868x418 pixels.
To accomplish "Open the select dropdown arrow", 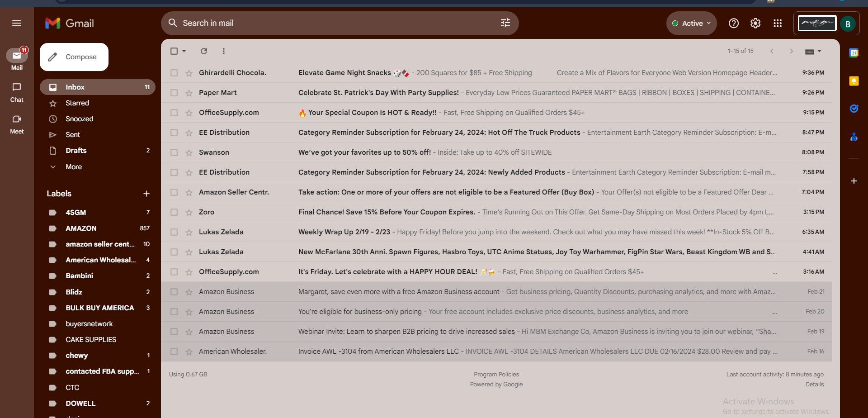I will point(184,51).
